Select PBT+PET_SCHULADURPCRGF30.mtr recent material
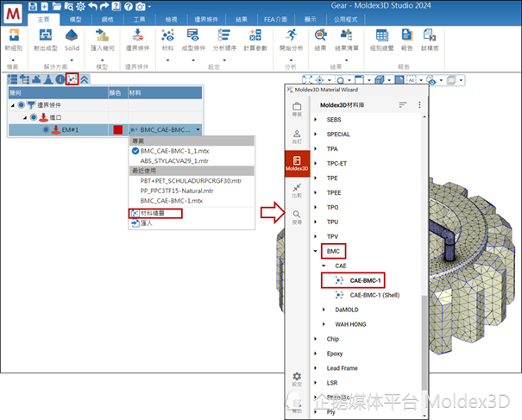522x420 pixels. [x=191, y=181]
